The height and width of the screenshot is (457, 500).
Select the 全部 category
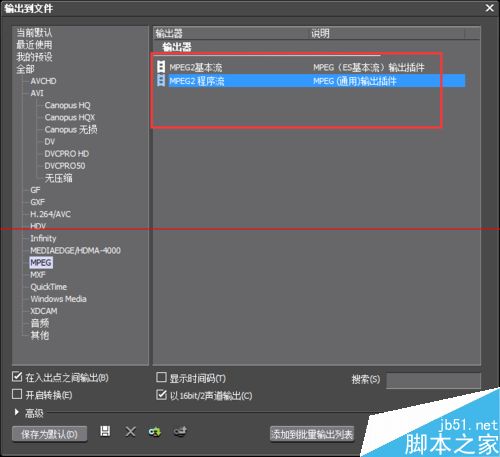(25, 69)
